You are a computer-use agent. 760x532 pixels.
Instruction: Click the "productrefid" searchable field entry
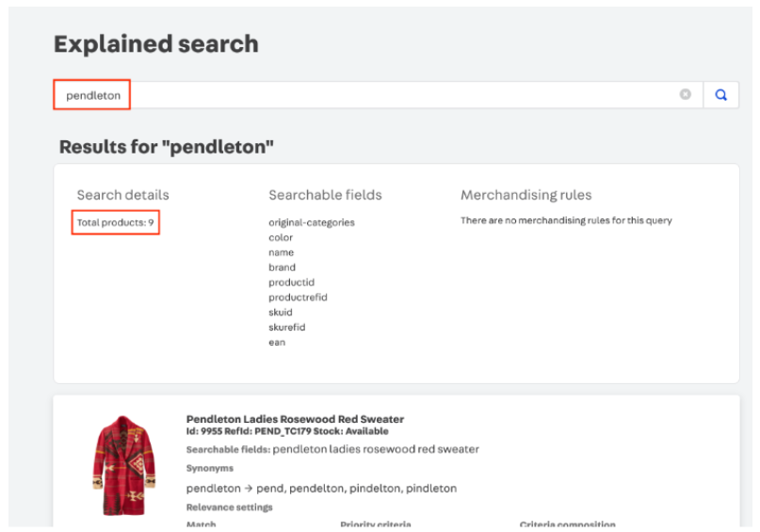click(x=298, y=298)
